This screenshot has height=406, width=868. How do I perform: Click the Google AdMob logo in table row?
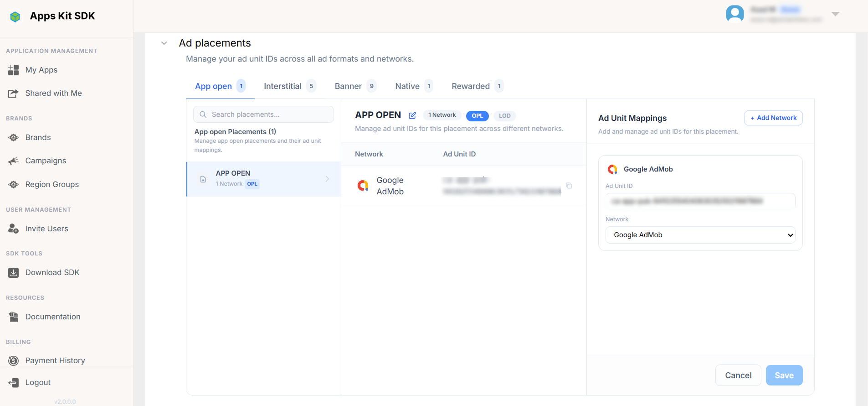[363, 186]
